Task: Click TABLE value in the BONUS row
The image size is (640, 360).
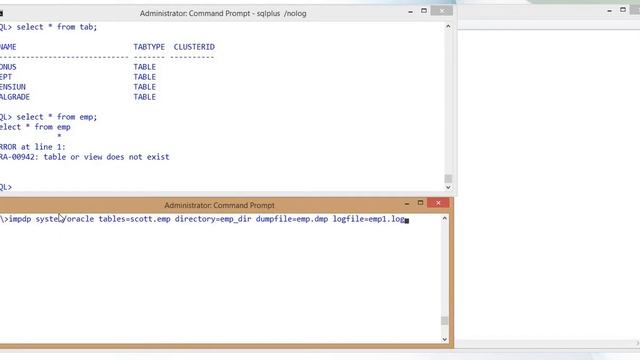Action: (144, 67)
